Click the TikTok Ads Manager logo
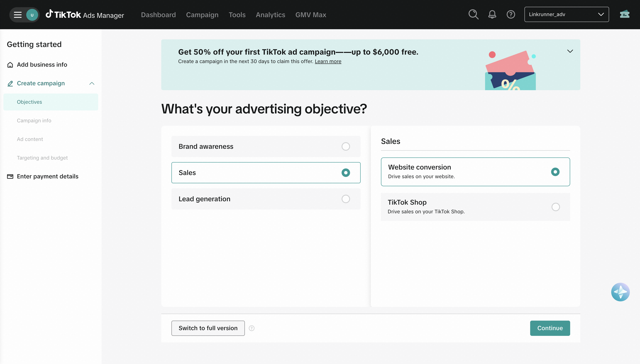Viewport: 640px width, 364px height. click(x=84, y=15)
